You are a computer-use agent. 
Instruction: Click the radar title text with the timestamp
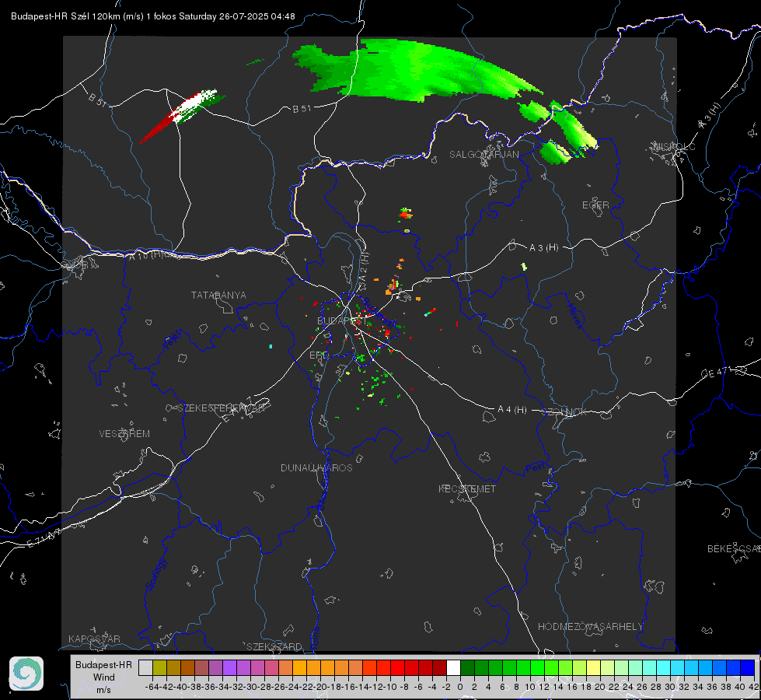pos(153,16)
